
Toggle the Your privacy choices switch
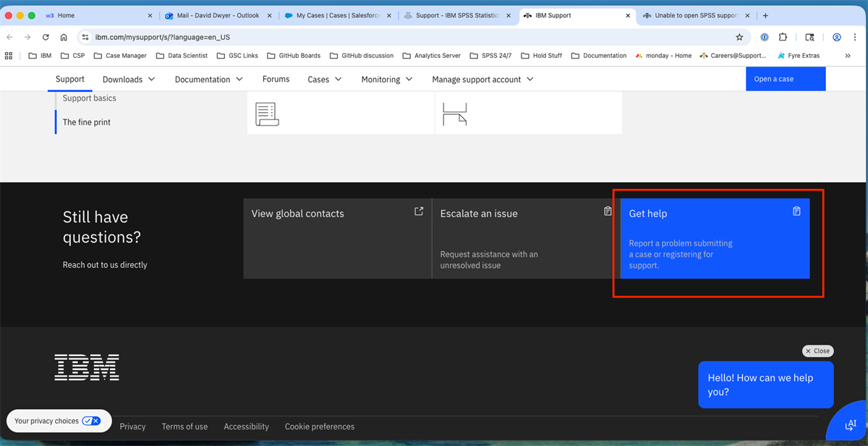[x=91, y=421]
